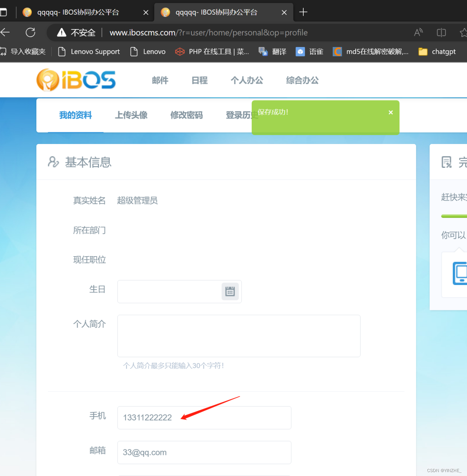Open 个人办公 in top navigation
The height and width of the screenshot is (476, 467).
247,81
